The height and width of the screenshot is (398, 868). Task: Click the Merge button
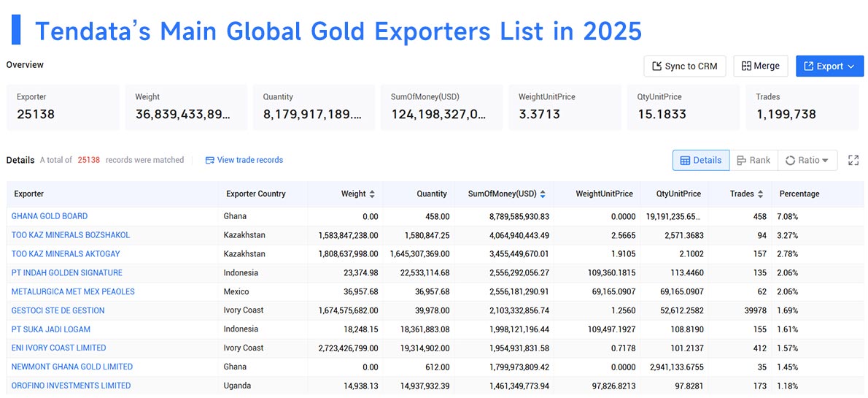tap(761, 66)
